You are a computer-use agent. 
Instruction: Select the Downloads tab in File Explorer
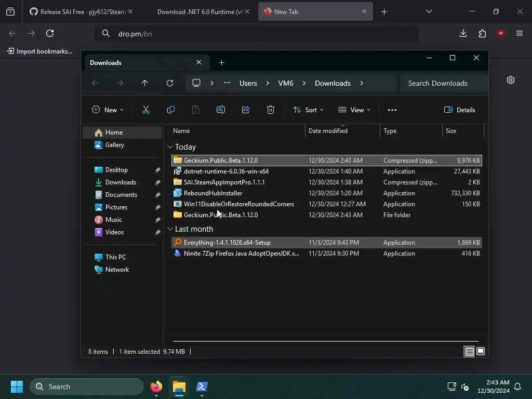pyautogui.click(x=147, y=62)
